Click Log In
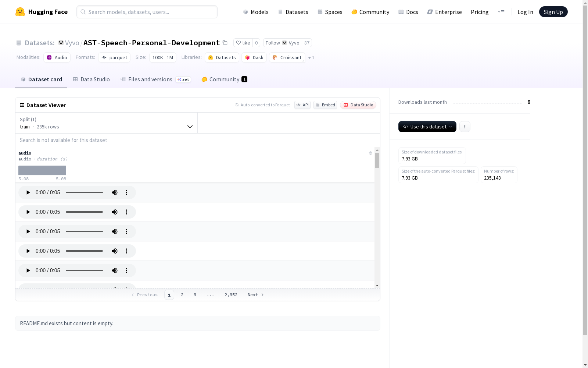This screenshot has height=368, width=588. [x=525, y=12]
